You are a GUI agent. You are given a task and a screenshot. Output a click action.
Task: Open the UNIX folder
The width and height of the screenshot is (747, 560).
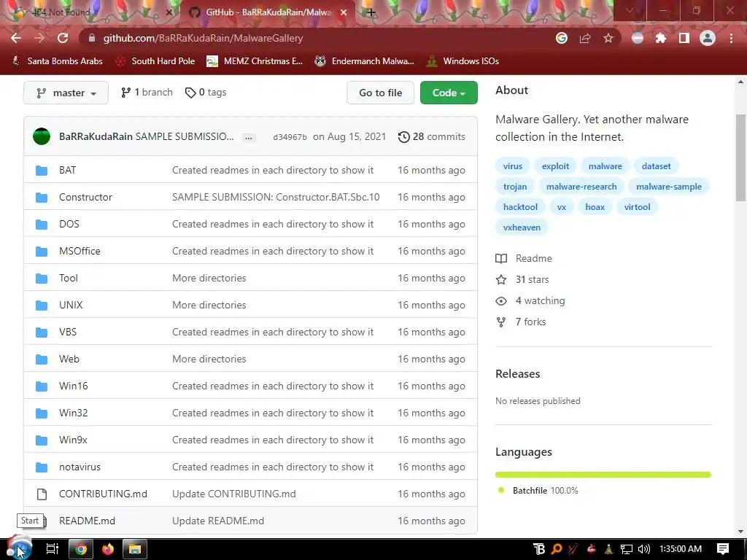71,305
